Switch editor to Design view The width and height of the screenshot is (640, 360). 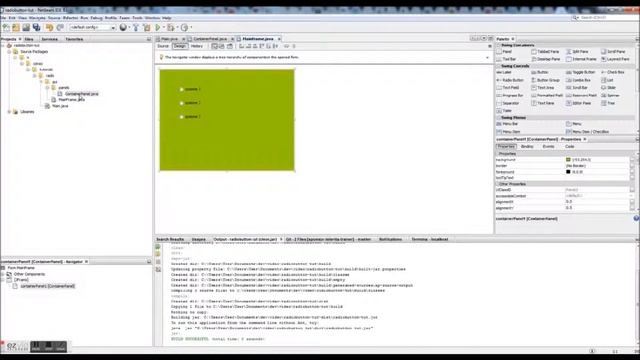click(180, 47)
